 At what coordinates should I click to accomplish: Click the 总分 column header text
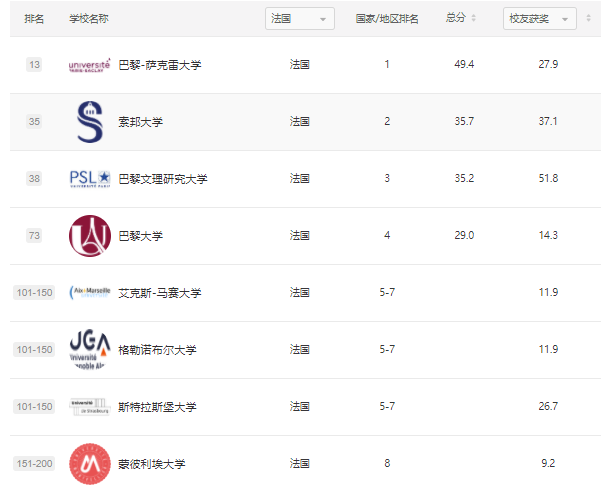click(456, 18)
